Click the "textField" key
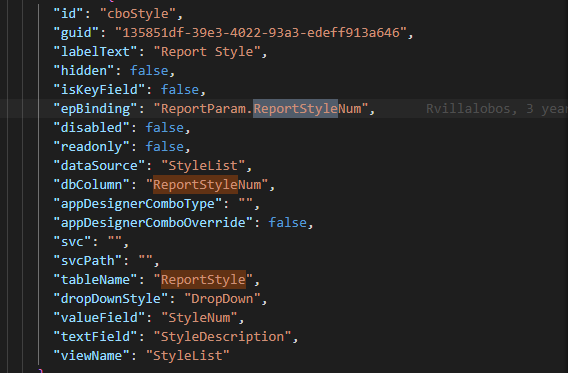The width and height of the screenshot is (568, 373). (x=95, y=337)
